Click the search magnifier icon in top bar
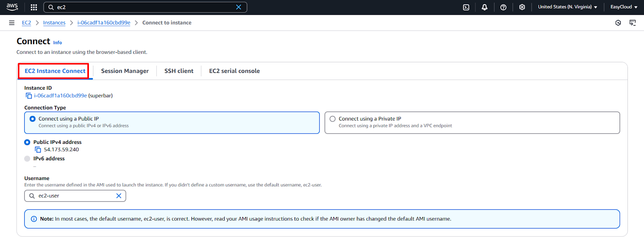The width and height of the screenshot is (644, 237). 51,7
